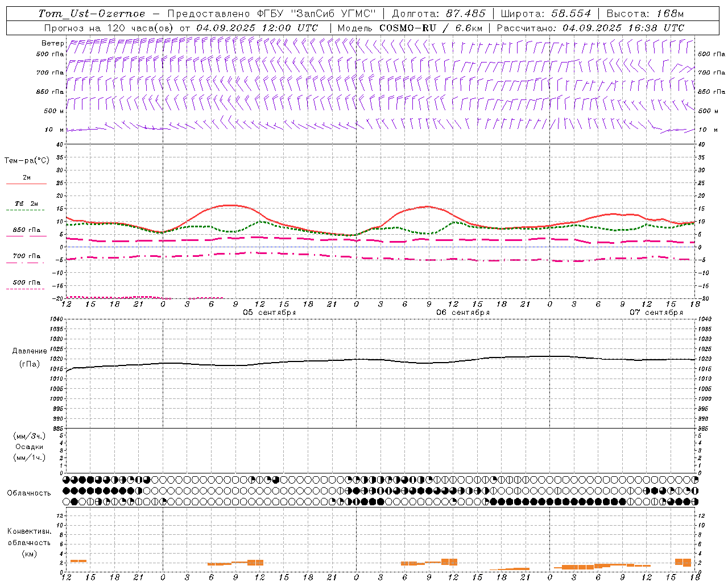728x582 pixels.
Task: Click the Облачность cloud cover row label
Action: pos(29,493)
